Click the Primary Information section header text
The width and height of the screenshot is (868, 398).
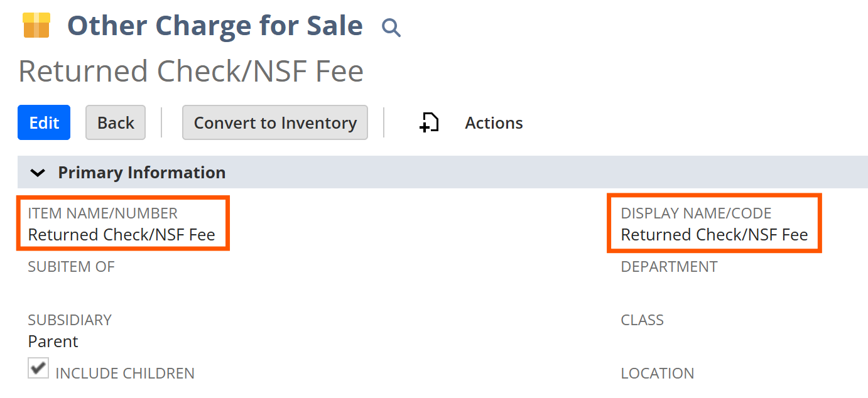[142, 173]
